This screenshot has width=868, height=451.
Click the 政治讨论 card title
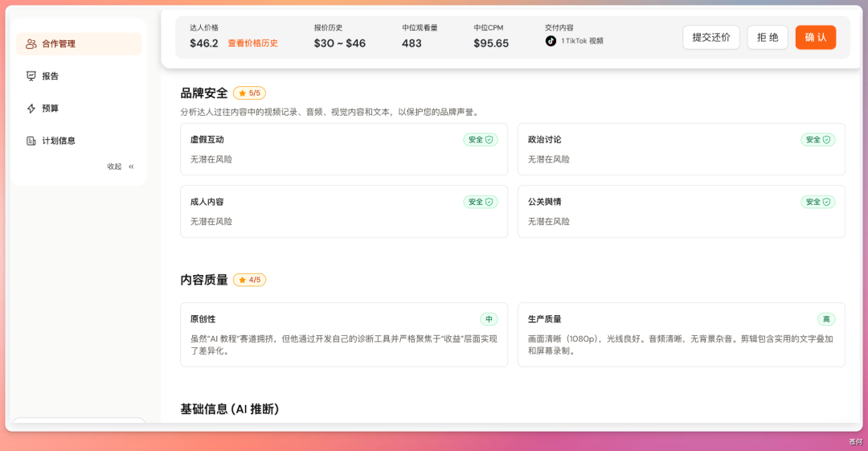[545, 140]
